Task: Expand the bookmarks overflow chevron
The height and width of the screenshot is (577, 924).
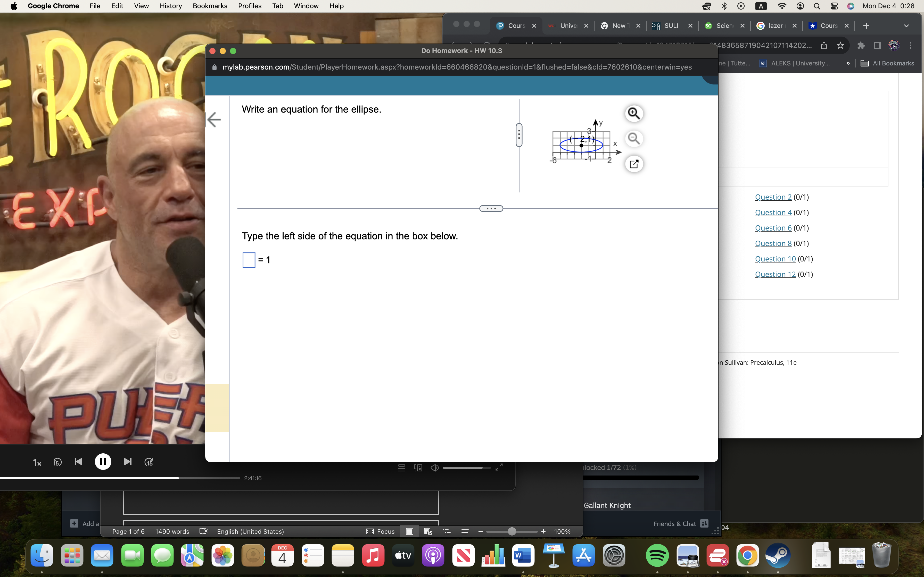Action: [x=848, y=63]
